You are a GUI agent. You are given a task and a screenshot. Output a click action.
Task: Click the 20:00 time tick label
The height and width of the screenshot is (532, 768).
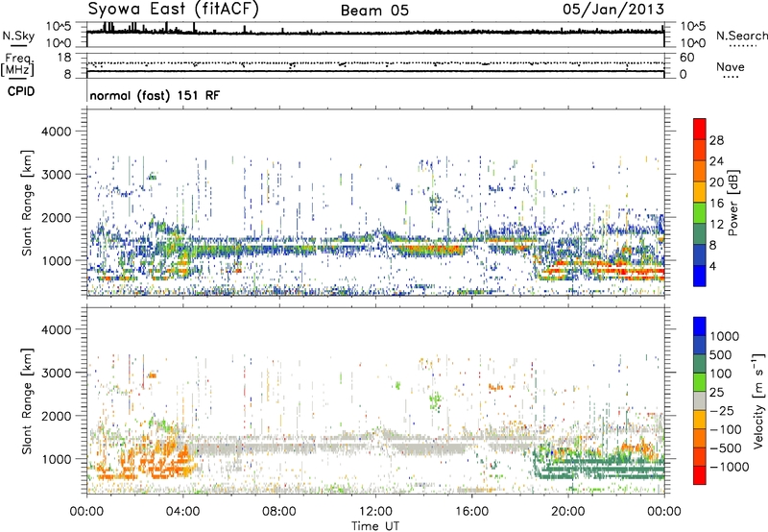pyautogui.click(x=567, y=512)
